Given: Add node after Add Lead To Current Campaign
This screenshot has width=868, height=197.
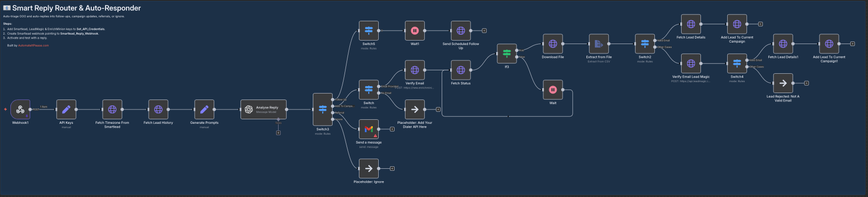Looking at the screenshot, I should tap(760, 24).
